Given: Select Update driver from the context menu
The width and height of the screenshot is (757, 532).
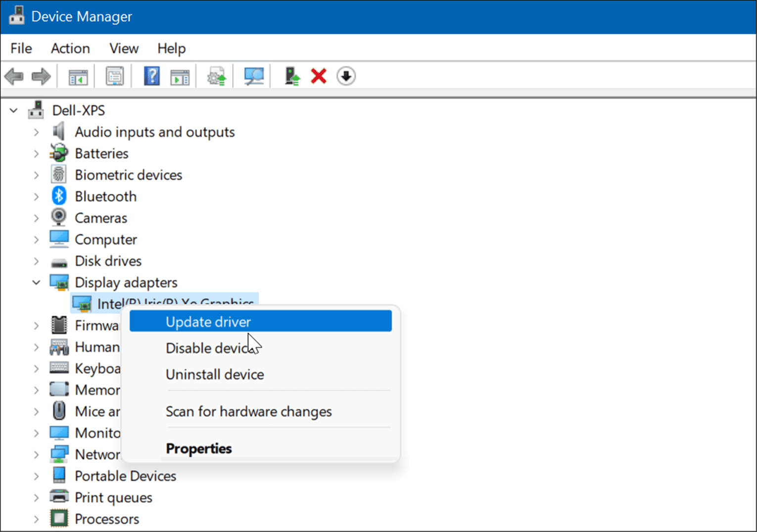Looking at the screenshot, I should (x=208, y=321).
